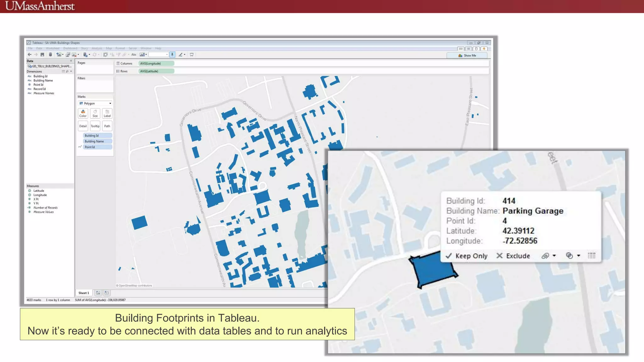Click the Sort Ascending toolbar icon

(x=112, y=55)
